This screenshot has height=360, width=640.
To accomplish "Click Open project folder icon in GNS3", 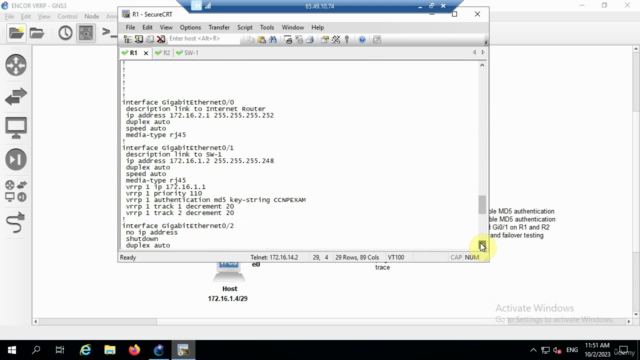I will [37, 33].
